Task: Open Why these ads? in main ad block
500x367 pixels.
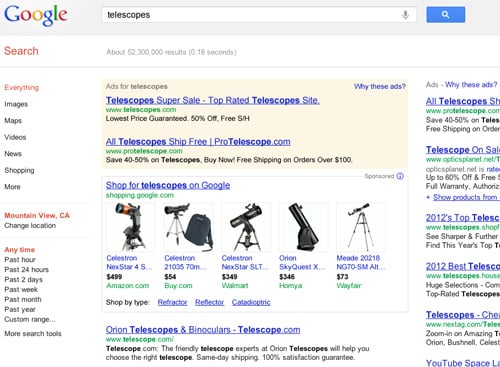Action: (380, 86)
